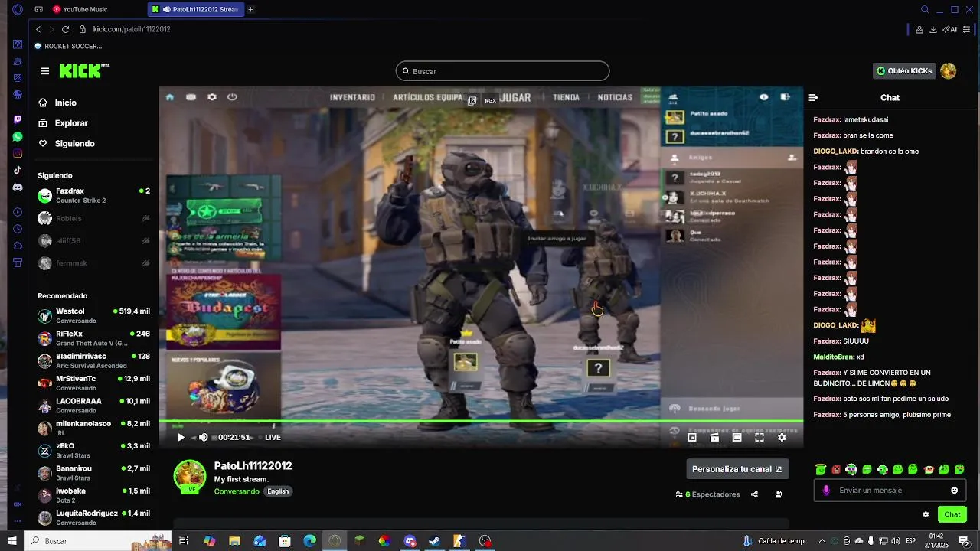The width and height of the screenshot is (980, 551).
Task: Open browser downloads icon
Action: 933,29
